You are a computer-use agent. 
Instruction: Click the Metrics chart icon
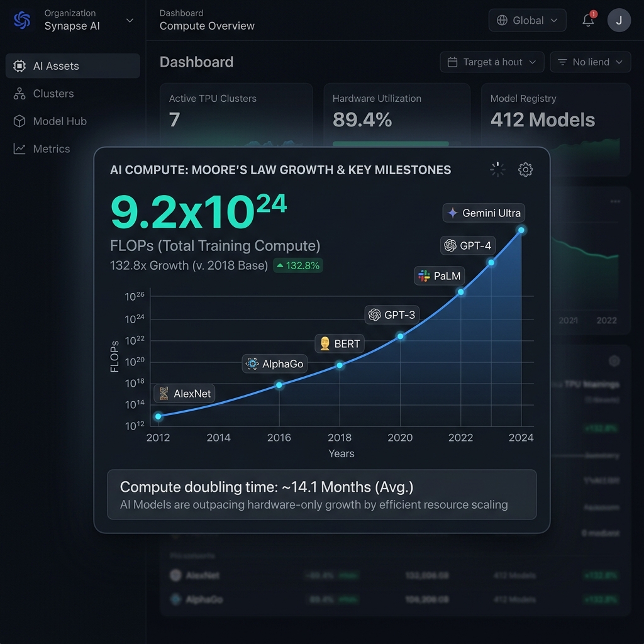coord(19,148)
